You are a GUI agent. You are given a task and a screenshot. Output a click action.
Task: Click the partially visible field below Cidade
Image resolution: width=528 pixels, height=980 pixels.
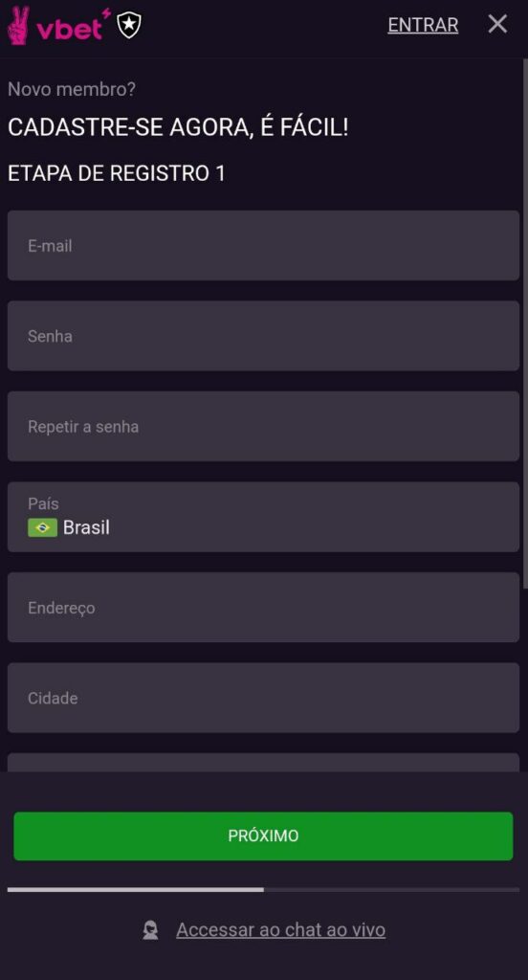click(x=263, y=763)
